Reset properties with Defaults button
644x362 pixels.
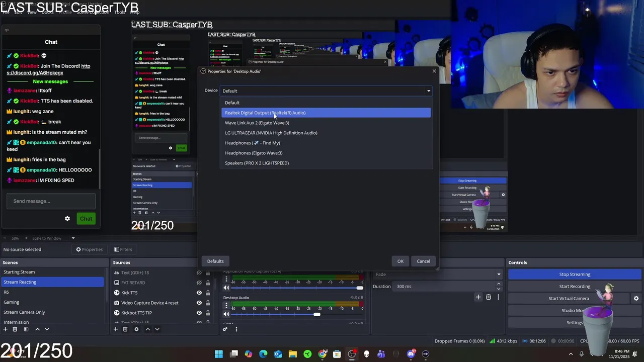pos(215,261)
